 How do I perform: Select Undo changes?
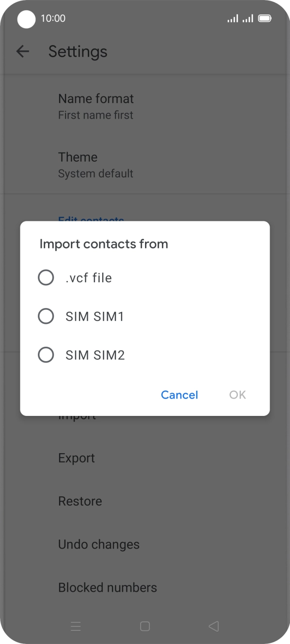click(x=98, y=544)
